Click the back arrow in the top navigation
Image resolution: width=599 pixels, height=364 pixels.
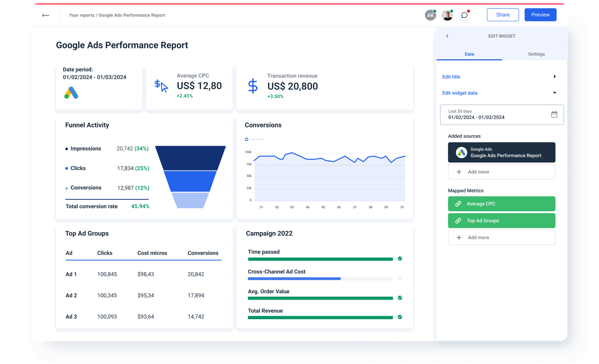[x=46, y=15]
